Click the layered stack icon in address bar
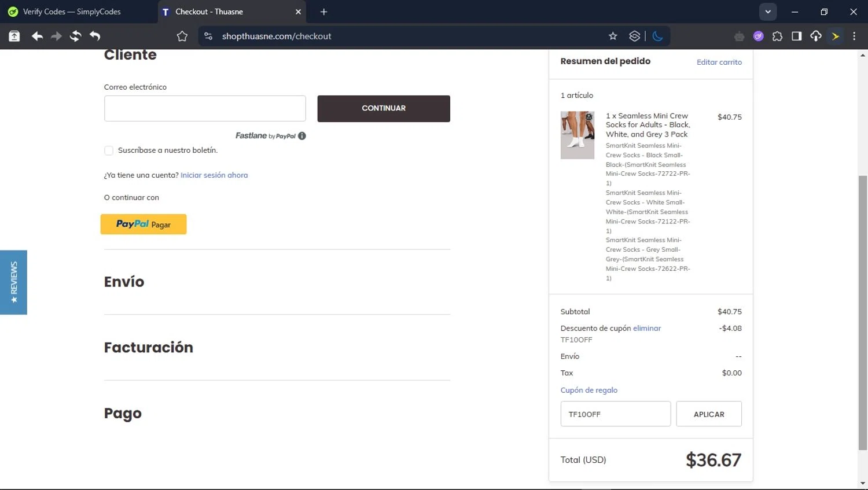The width and height of the screenshot is (868, 490). [635, 36]
